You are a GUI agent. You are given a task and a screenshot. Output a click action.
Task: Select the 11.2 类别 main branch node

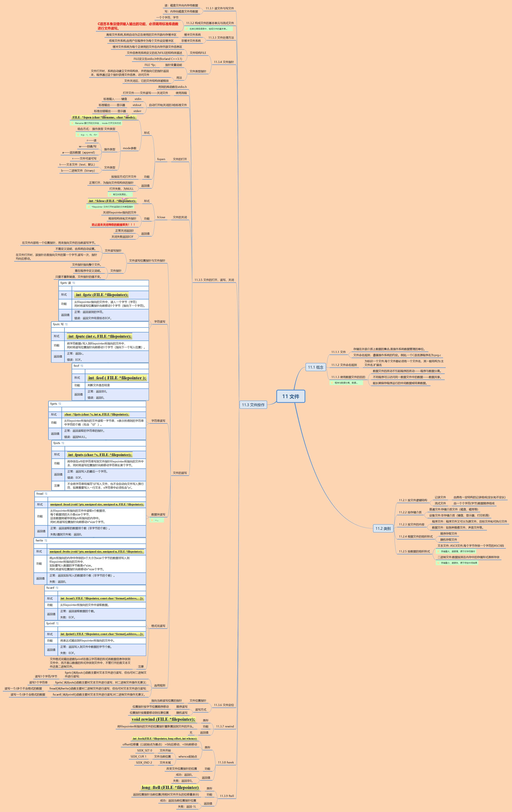(383, 528)
